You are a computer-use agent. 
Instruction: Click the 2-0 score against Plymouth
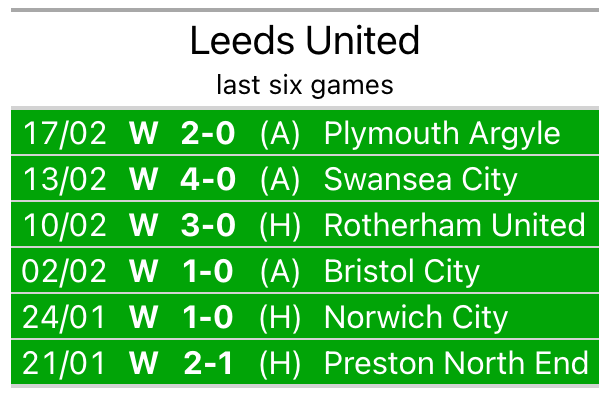coord(208,133)
